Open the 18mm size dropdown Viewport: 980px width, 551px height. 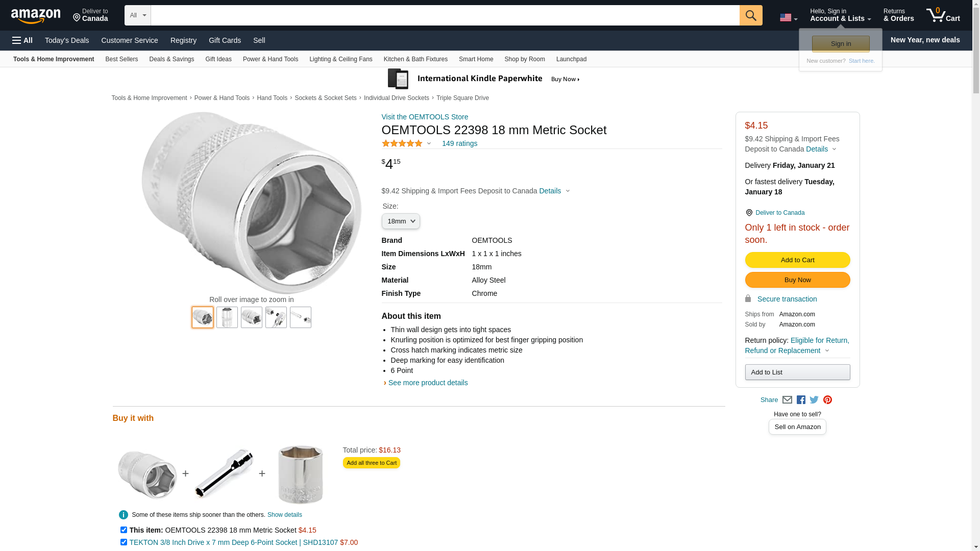click(401, 221)
